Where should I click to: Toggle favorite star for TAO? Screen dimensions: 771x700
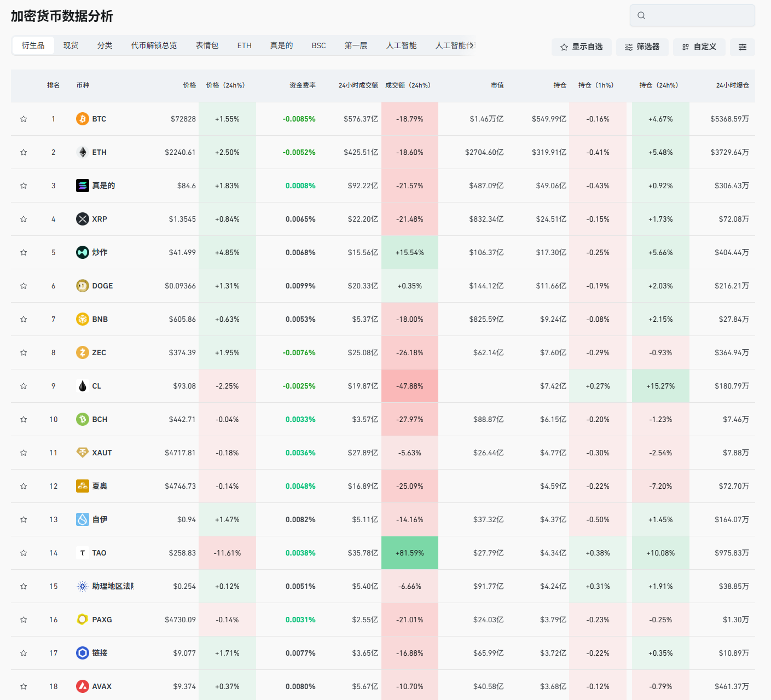click(24, 553)
